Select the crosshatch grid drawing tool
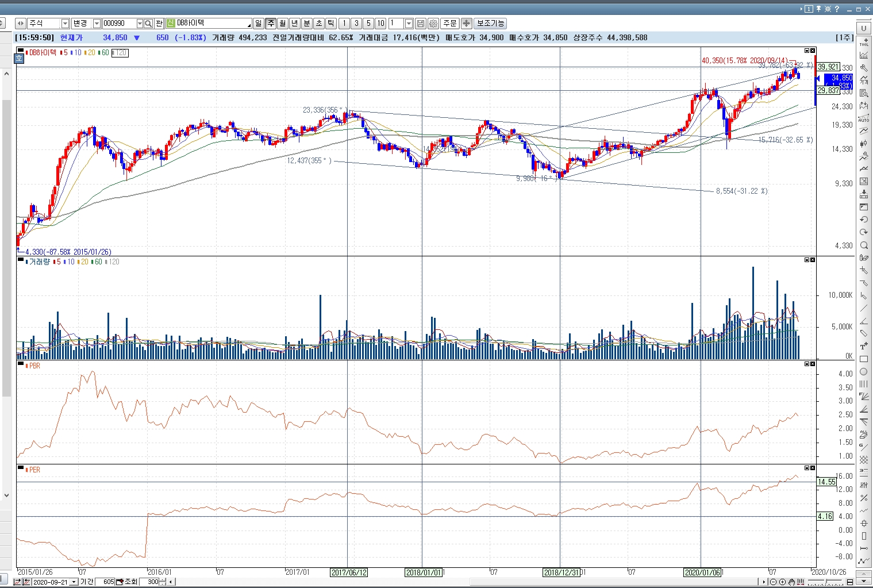The image size is (873, 588). click(864, 460)
